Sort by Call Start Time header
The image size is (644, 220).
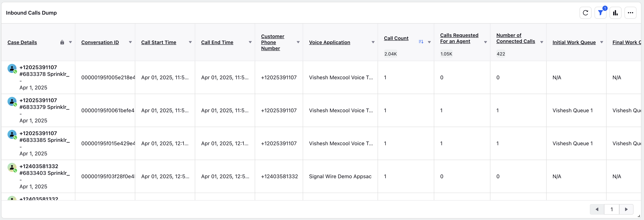(x=159, y=42)
